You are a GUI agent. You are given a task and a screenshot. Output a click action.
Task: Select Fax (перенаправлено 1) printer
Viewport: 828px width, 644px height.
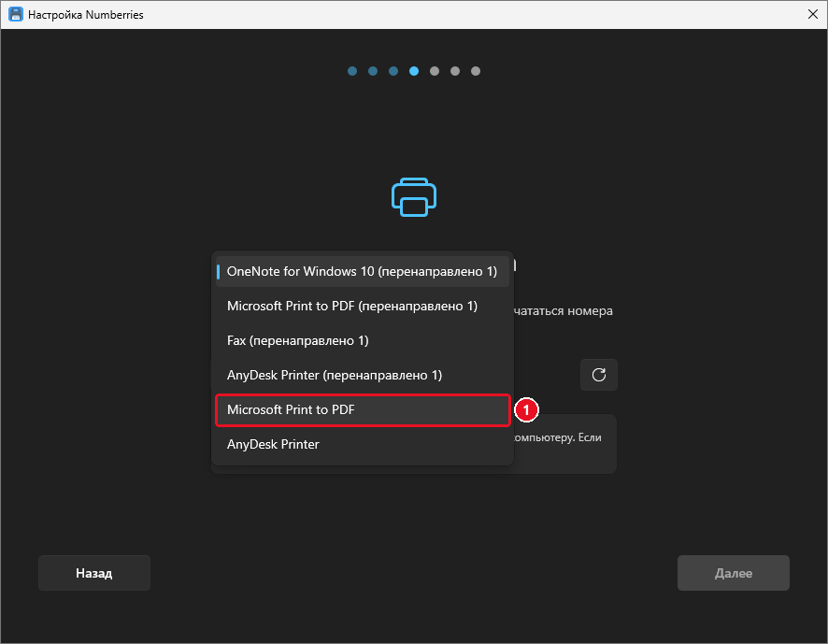click(x=363, y=341)
